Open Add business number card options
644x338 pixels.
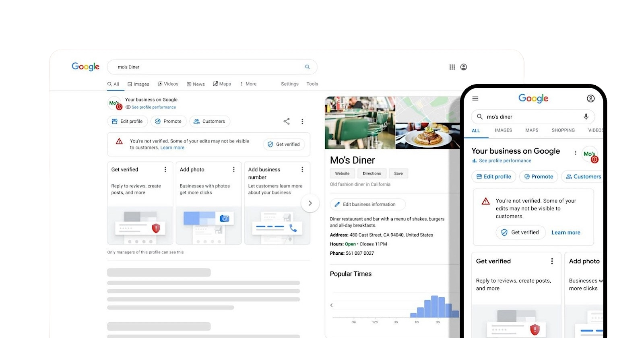coord(302,170)
